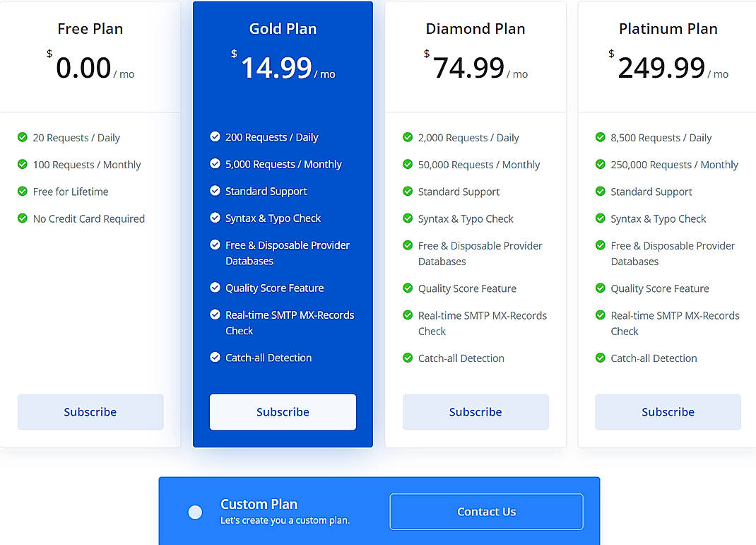Screen dimensions: 756x545
Task: Click the Custom Plan title
Action: click(259, 504)
